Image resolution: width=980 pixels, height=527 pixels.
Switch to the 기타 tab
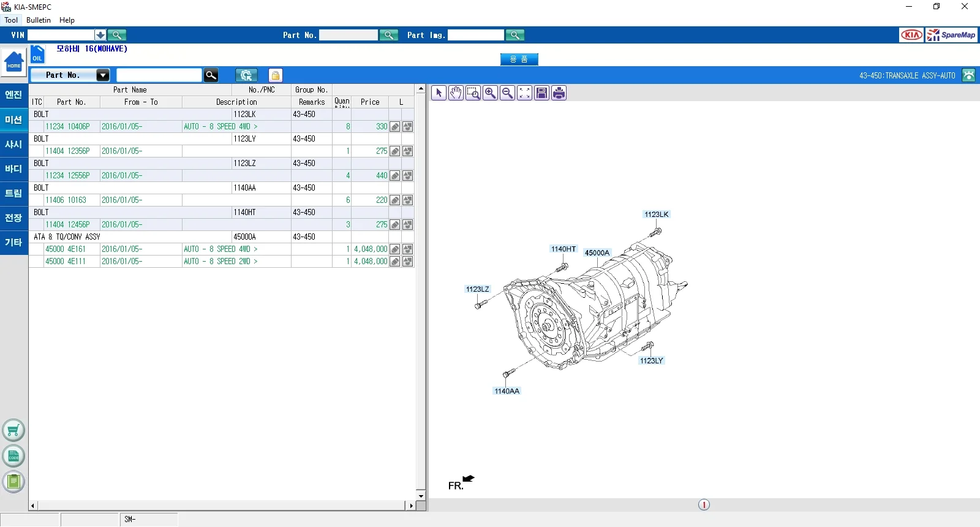point(13,242)
